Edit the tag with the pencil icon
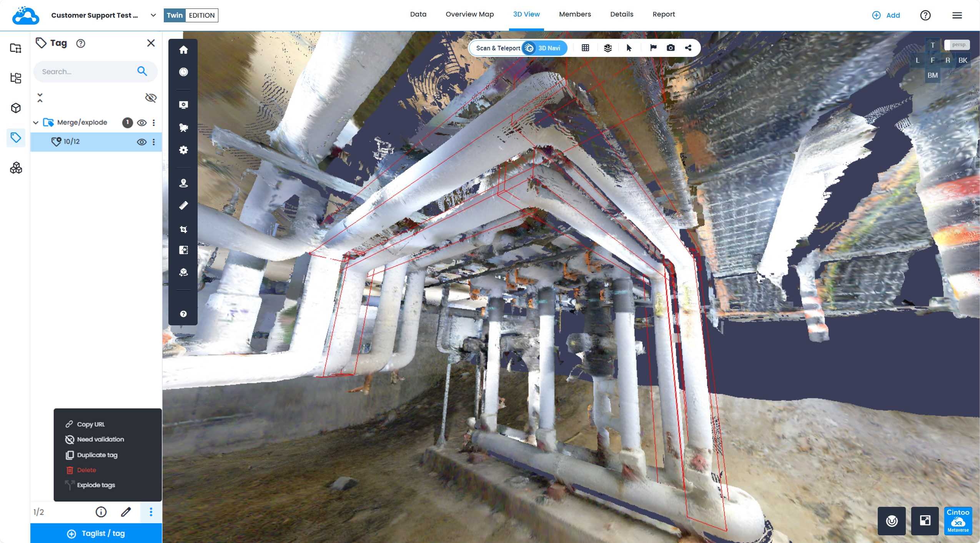980x543 pixels. click(x=126, y=512)
